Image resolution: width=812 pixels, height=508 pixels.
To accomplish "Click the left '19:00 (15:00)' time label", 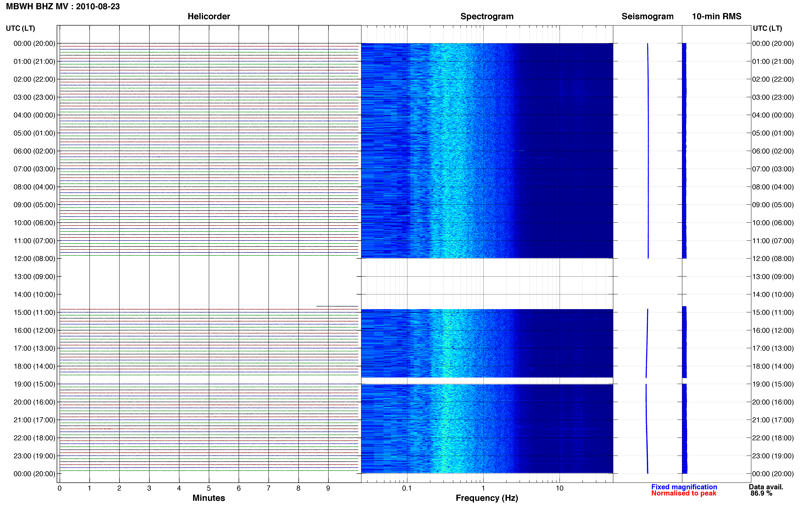I will (x=34, y=384).
